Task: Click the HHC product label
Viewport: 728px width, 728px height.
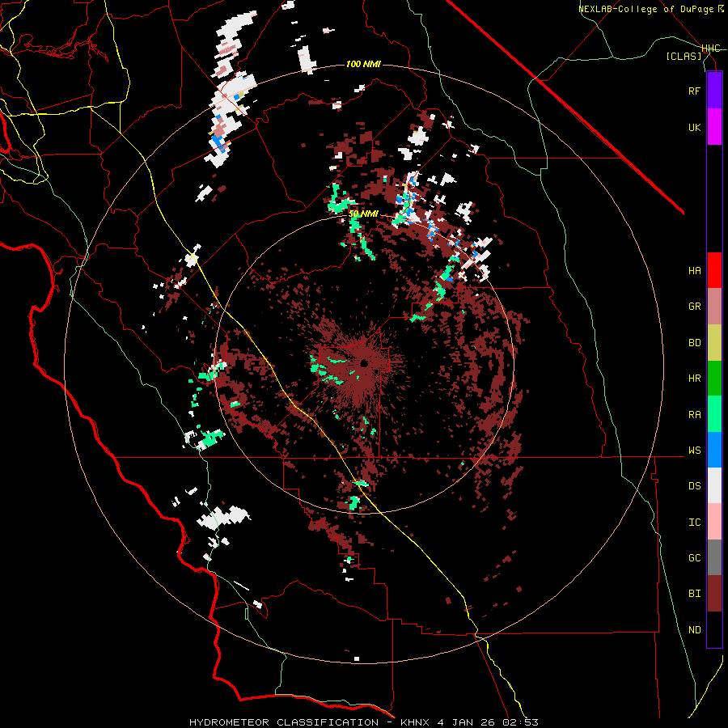Action: 710,49
